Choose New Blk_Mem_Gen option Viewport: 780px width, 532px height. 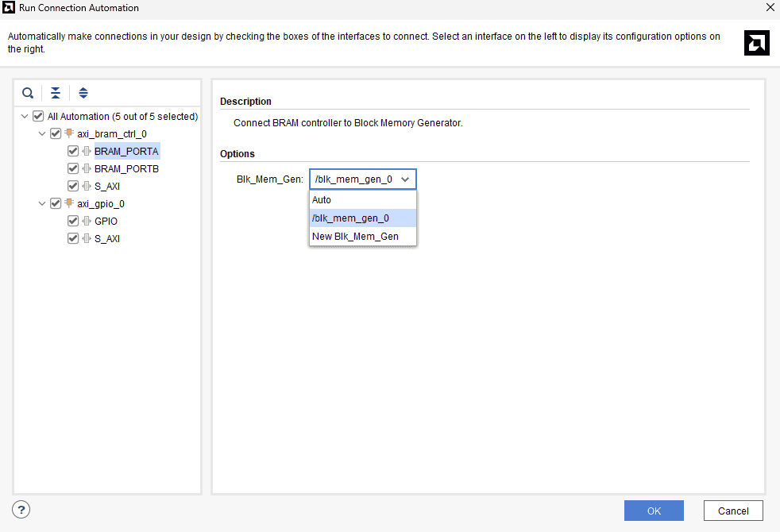355,237
